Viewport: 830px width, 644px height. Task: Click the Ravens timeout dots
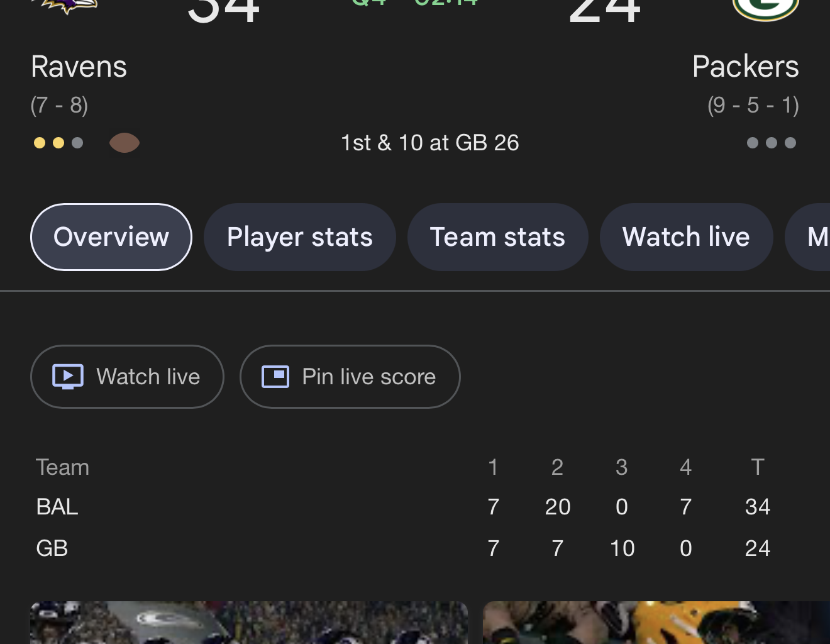pos(58,143)
